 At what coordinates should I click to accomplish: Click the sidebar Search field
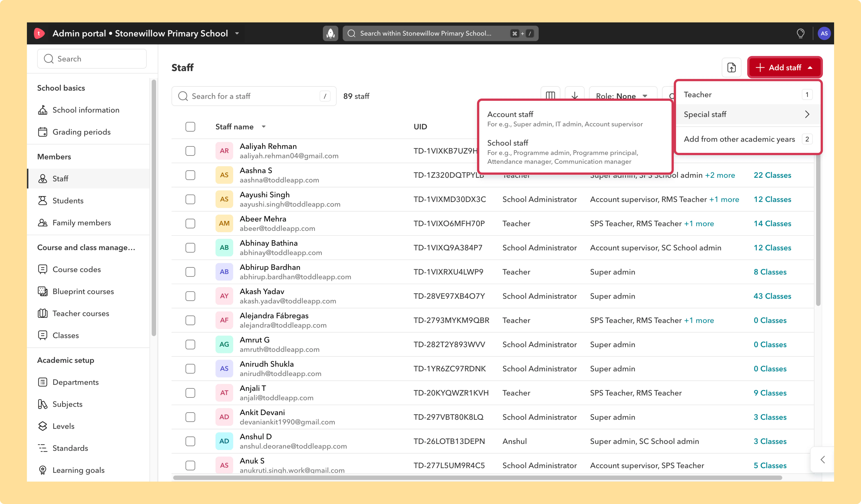(92, 59)
